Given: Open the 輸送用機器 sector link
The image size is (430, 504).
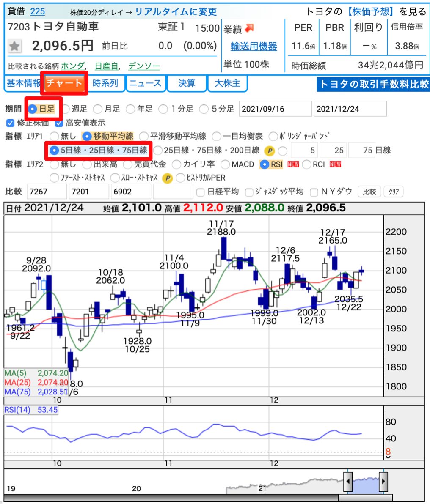Looking at the screenshot, I should [x=254, y=47].
